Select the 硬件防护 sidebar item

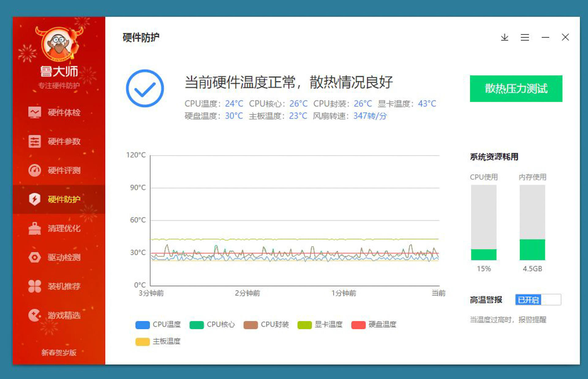(59, 199)
